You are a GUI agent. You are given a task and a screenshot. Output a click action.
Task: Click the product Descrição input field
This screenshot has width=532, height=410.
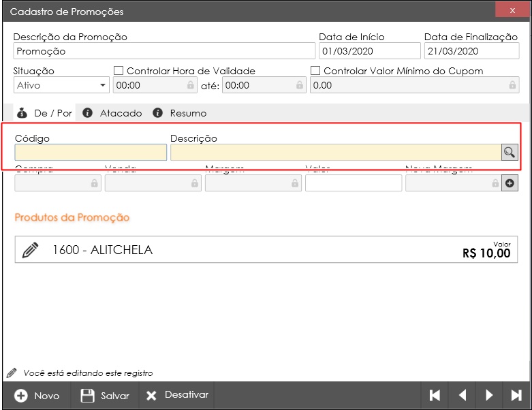(x=336, y=153)
